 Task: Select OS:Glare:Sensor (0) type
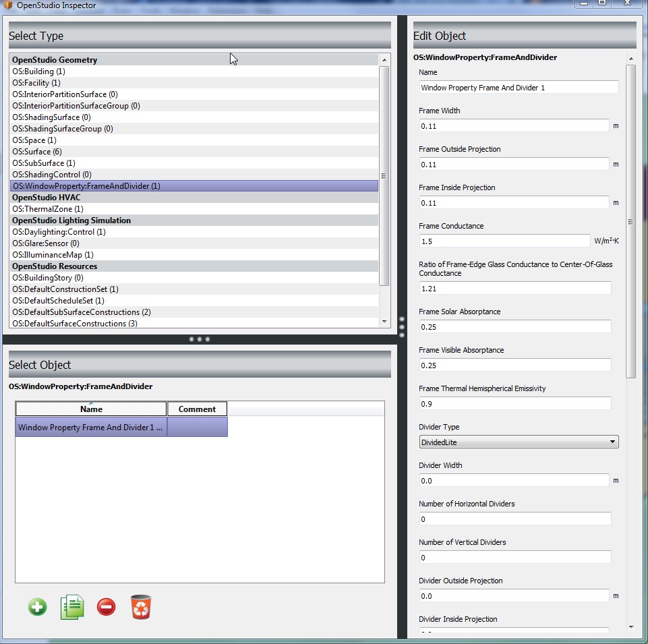coord(194,243)
